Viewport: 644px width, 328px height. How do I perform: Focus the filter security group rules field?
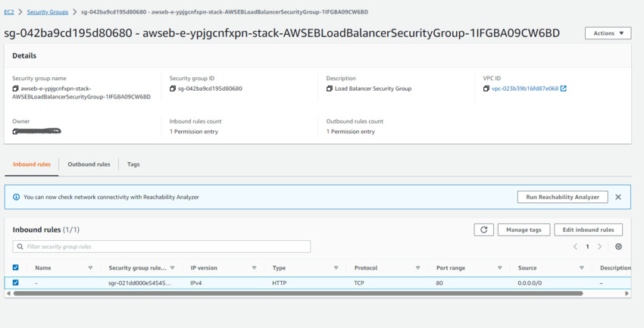(x=161, y=246)
